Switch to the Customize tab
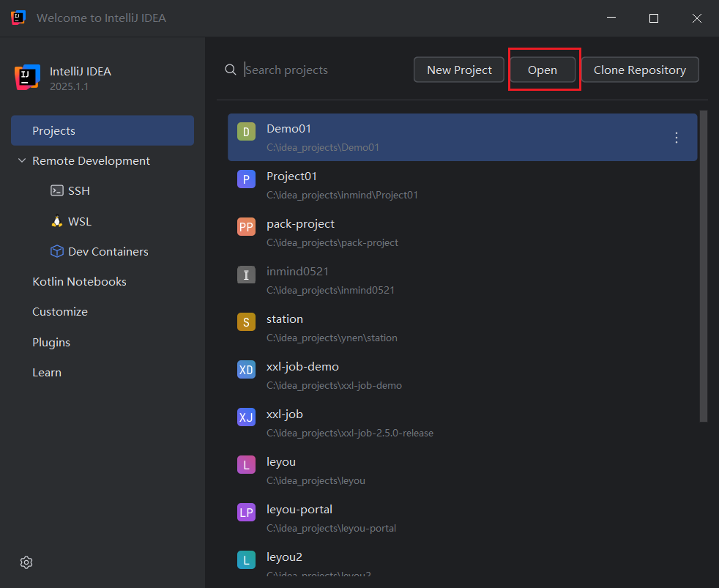Screen dimensions: 719x588 (x=59, y=312)
